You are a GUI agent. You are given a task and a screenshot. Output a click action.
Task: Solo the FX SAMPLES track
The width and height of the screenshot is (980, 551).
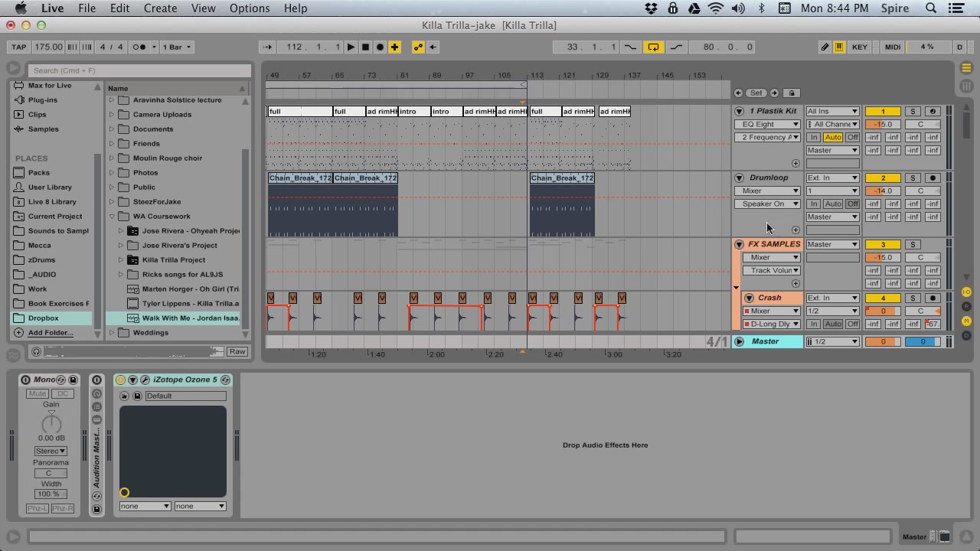(913, 244)
